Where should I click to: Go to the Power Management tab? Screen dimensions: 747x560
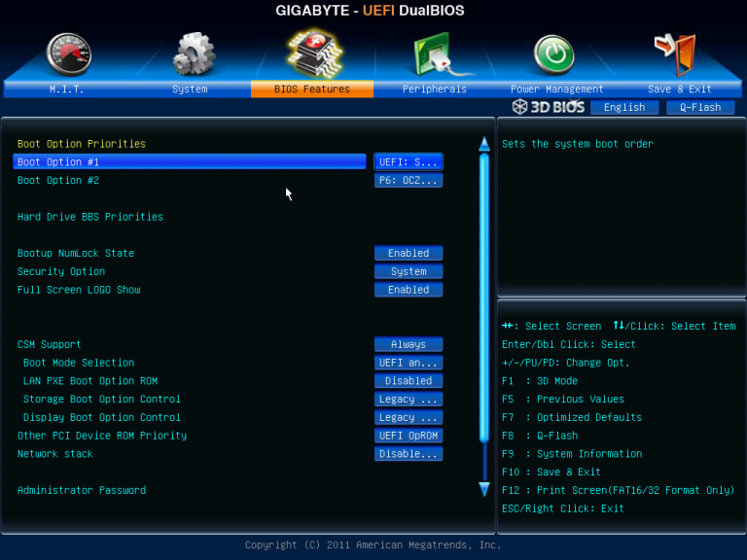pyautogui.click(x=557, y=89)
